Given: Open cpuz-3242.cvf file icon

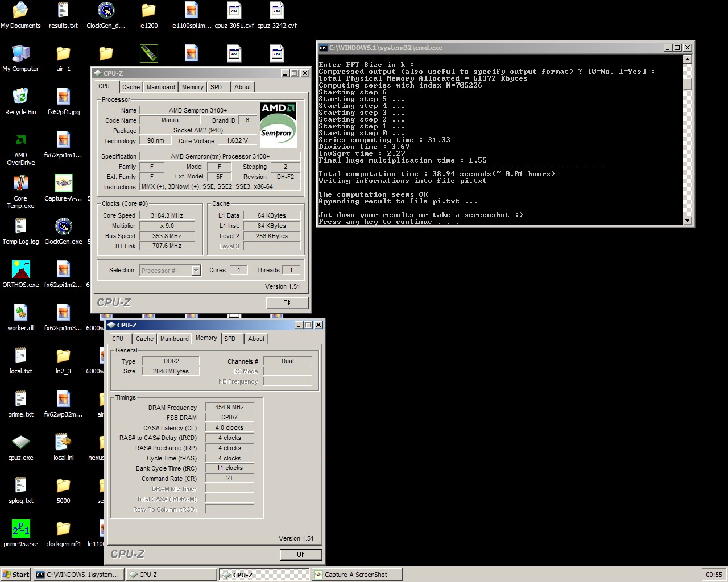Looking at the screenshot, I should [277, 15].
